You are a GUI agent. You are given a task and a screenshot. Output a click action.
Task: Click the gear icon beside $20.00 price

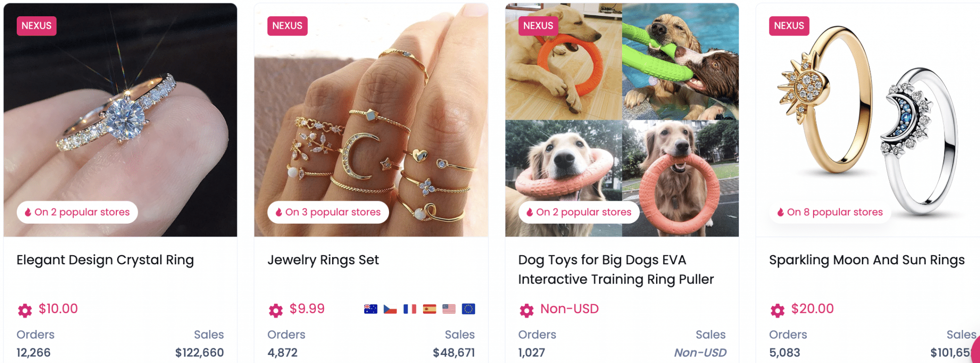pos(778,310)
